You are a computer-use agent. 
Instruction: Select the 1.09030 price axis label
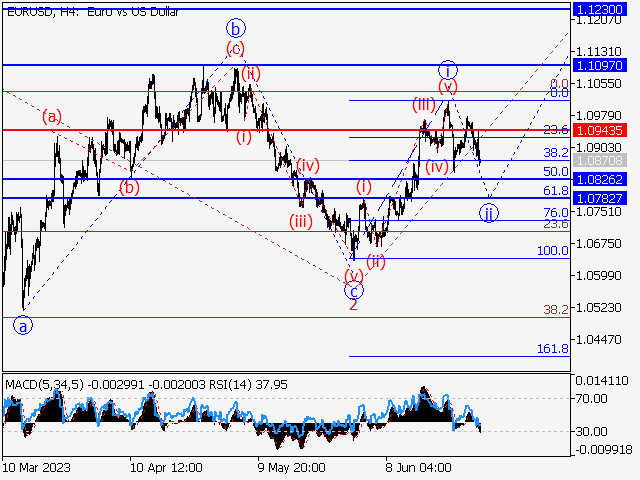pos(598,147)
